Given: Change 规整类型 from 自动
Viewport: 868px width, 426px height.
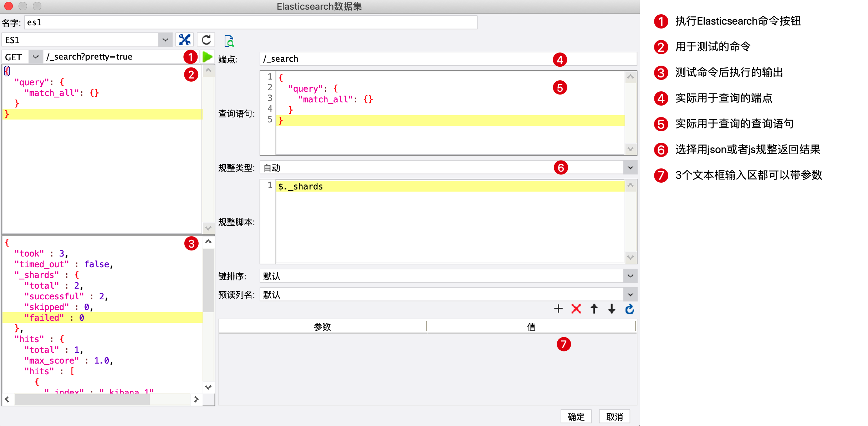Looking at the screenshot, I should point(630,167).
